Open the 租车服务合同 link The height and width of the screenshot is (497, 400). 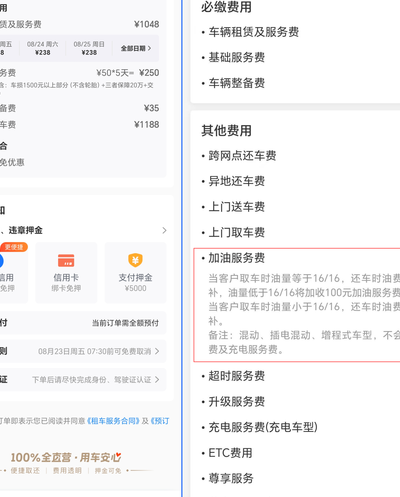pyautogui.click(x=113, y=421)
